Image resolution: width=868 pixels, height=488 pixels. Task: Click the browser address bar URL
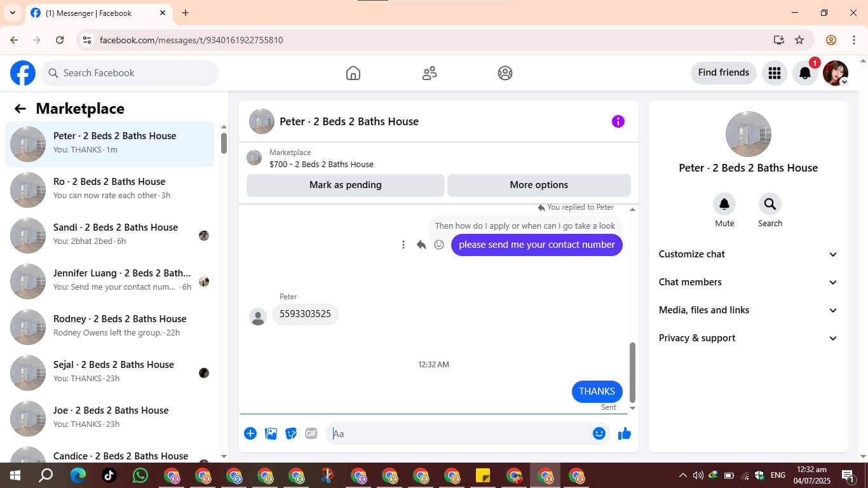tap(191, 40)
